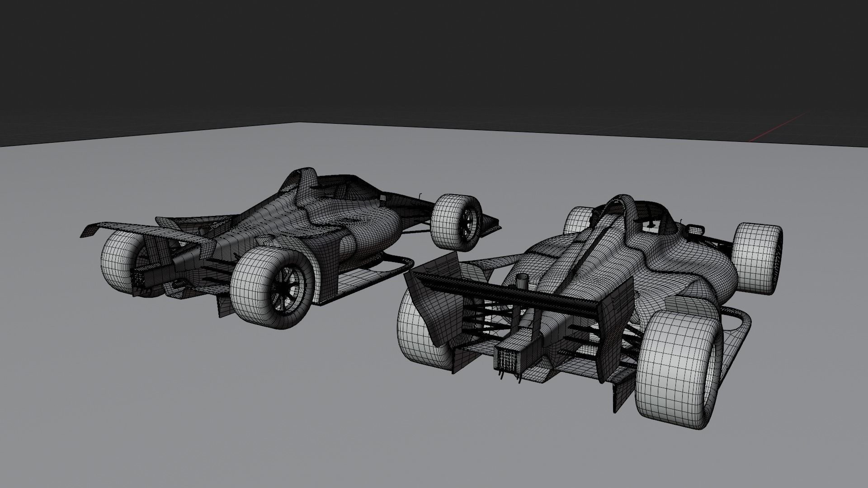Select the right wireframe race car
Viewport: 868px width, 488px height.
tap(610, 294)
